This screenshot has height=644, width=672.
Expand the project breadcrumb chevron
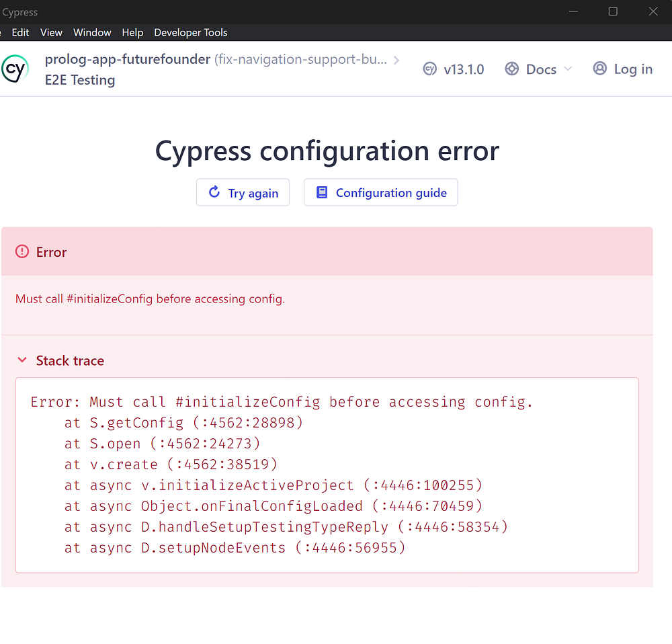(x=396, y=60)
